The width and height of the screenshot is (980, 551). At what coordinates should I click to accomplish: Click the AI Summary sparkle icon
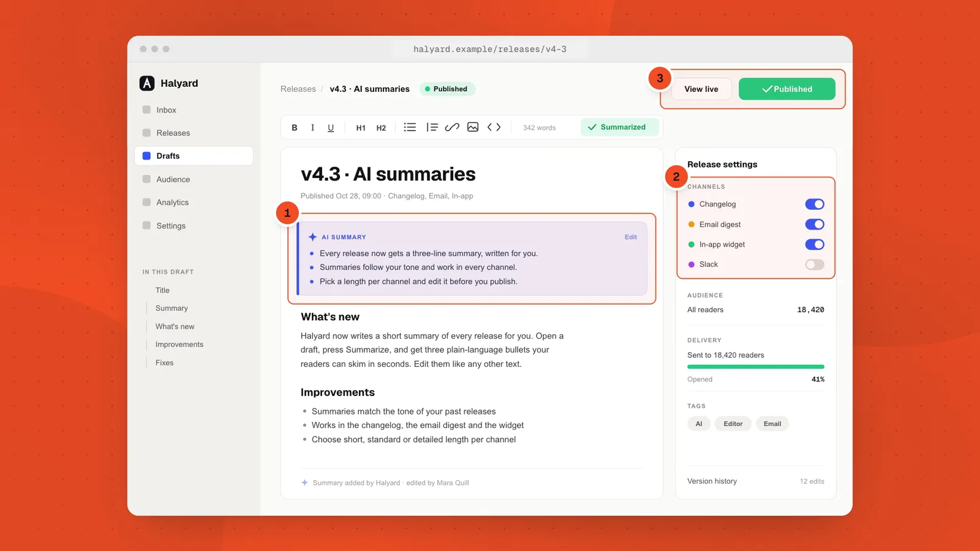312,237
